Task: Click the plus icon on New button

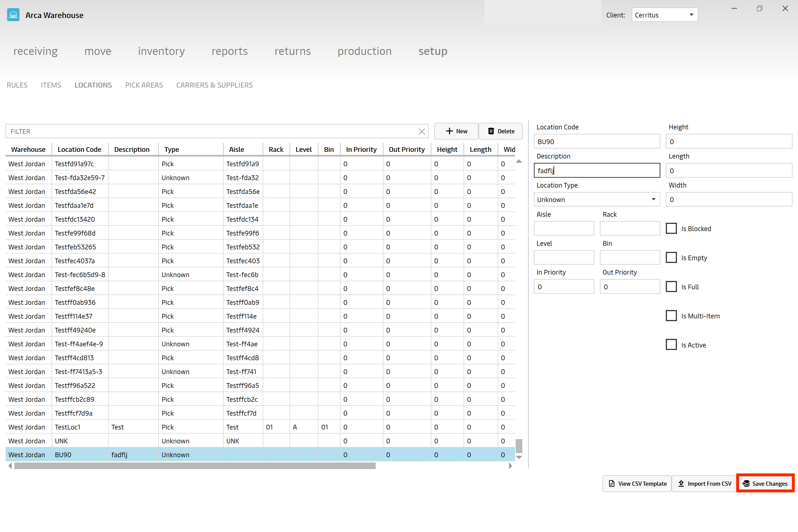Action: click(x=449, y=131)
